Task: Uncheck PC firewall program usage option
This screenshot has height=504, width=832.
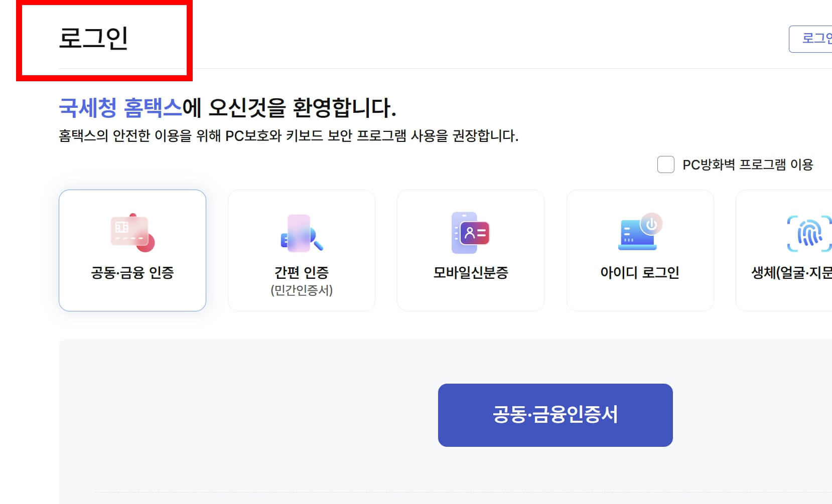Action: [666, 164]
